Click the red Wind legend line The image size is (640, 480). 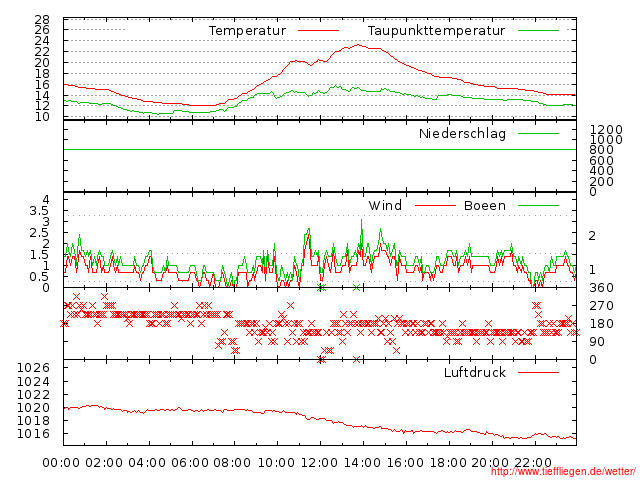click(x=435, y=205)
